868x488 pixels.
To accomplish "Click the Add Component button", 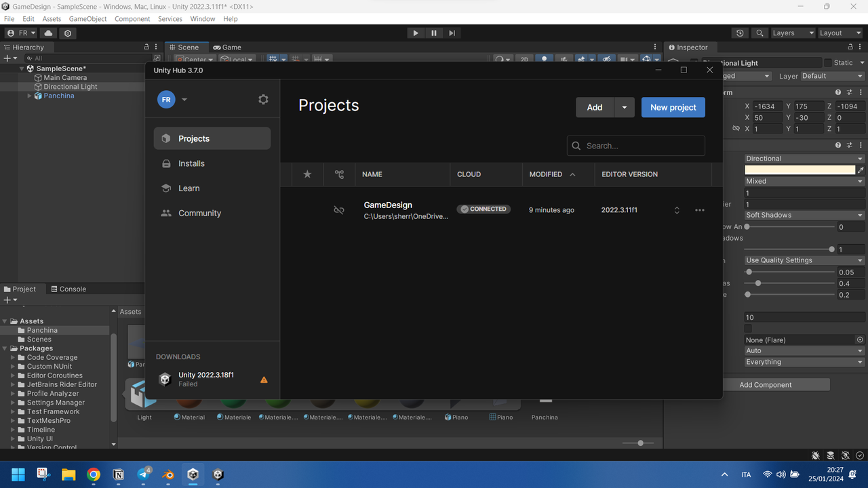I will pyautogui.click(x=766, y=384).
